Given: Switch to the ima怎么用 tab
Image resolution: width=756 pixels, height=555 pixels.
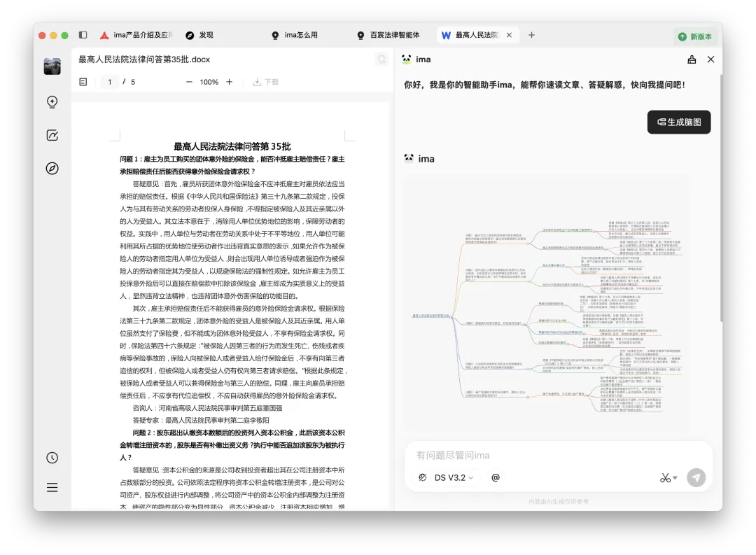Looking at the screenshot, I should tap(295, 35).
